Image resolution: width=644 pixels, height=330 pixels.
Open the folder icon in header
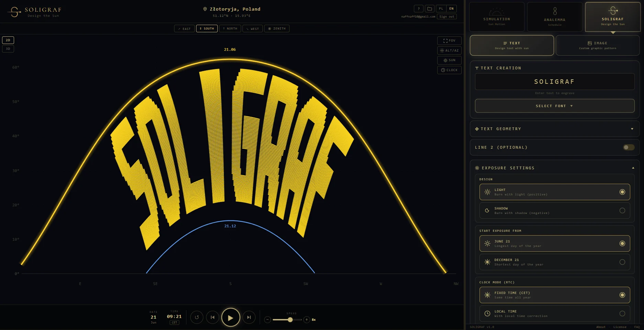pyautogui.click(x=430, y=9)
